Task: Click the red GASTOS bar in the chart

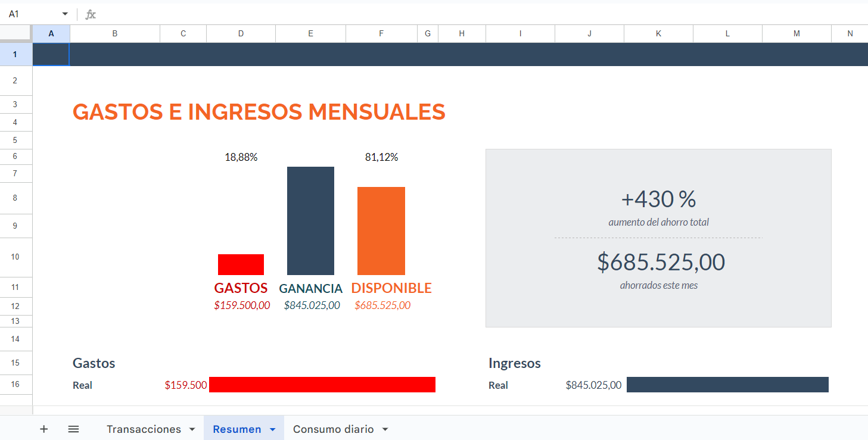Action: (241, 264)
